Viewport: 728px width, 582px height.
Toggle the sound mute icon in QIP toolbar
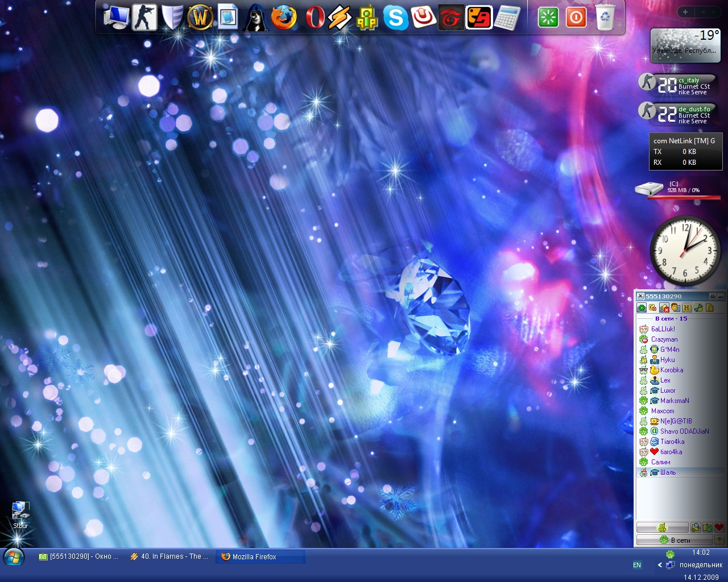tap(664, 308)
